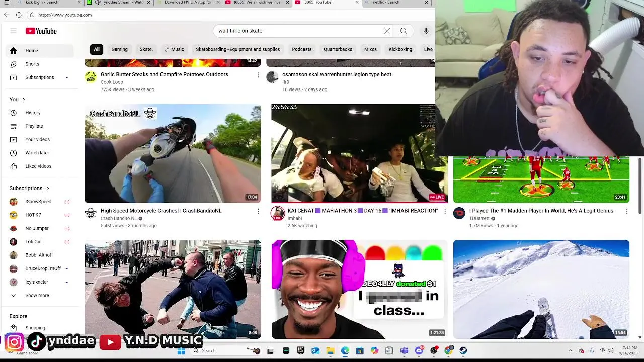This screenshot has width=644, height=362.
Task: Open Watch later list
Action: [x=40, y=153]
